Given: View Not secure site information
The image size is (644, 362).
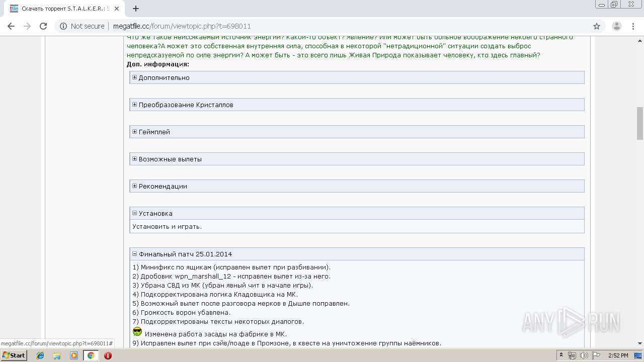Looking at the screenshot, I should click(x=82, y=26).
